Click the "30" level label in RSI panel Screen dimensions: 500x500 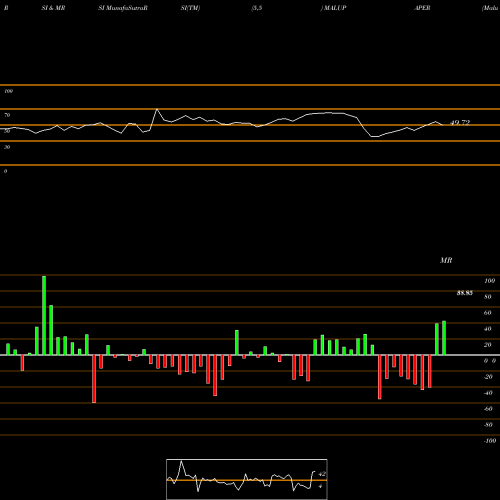pyautogui.click(x=7, y=147)
